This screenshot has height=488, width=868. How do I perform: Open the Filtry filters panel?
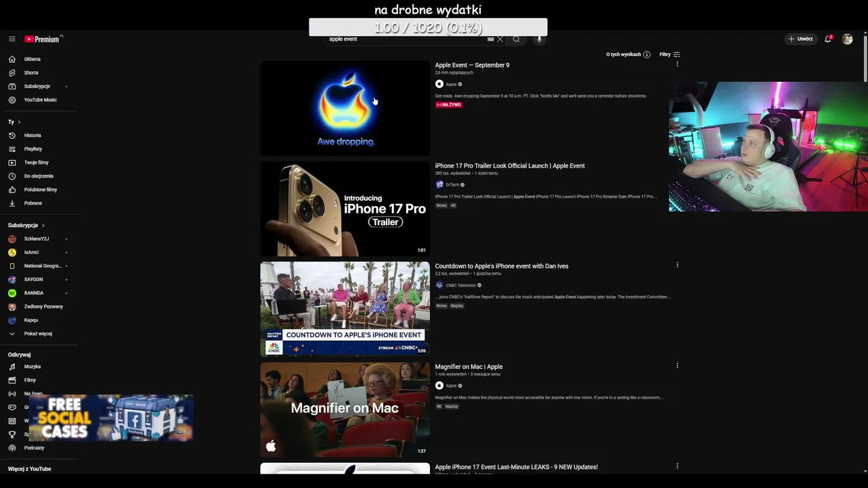pos(670,54)
